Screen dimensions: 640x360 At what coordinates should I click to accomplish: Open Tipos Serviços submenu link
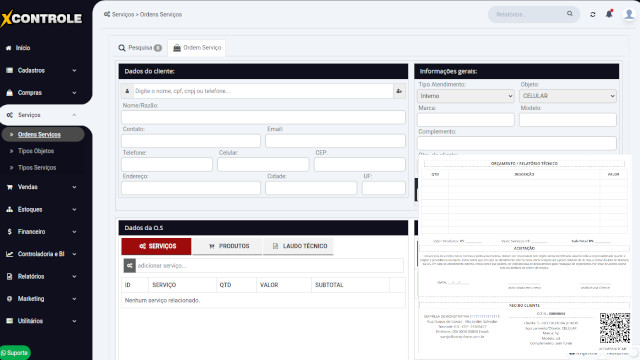[x=37, y=168]
